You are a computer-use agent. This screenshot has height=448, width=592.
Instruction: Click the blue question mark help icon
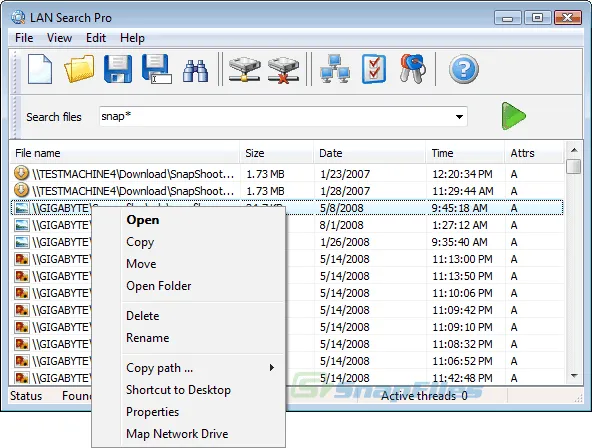coord(464,69)
